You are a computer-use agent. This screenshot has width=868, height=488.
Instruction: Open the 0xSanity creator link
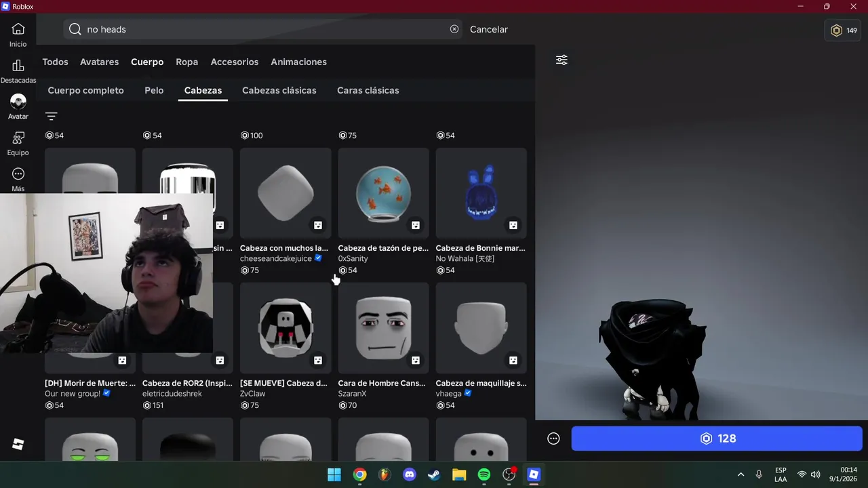[353, 259]
